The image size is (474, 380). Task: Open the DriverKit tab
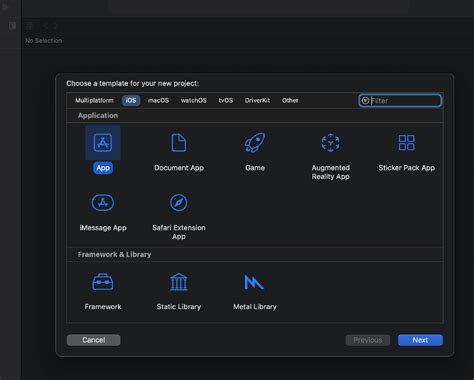click(257, 100)
